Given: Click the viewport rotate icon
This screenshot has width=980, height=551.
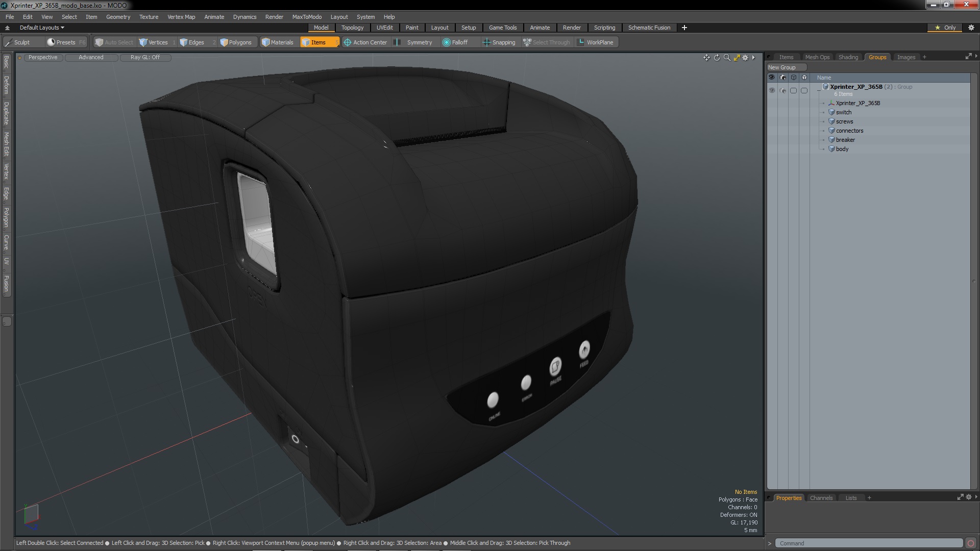Looking at the screenshot, I should pyautogui.click(x=717, y=58).
